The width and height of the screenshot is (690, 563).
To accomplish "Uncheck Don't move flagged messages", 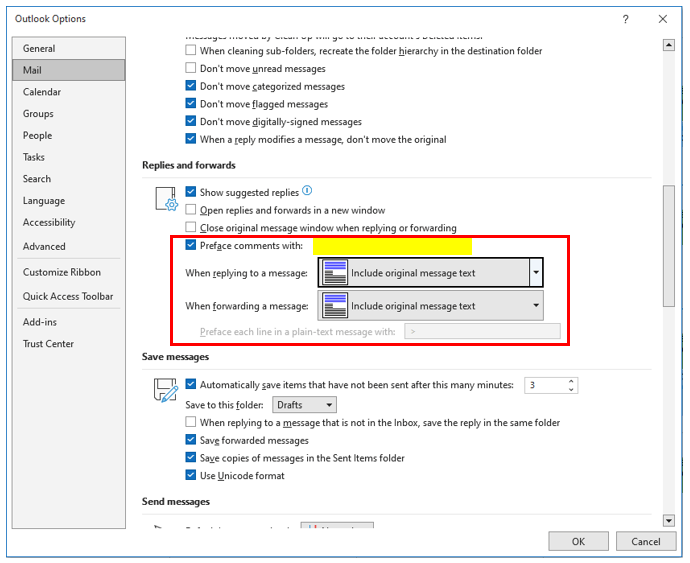I will pos(191,103).
